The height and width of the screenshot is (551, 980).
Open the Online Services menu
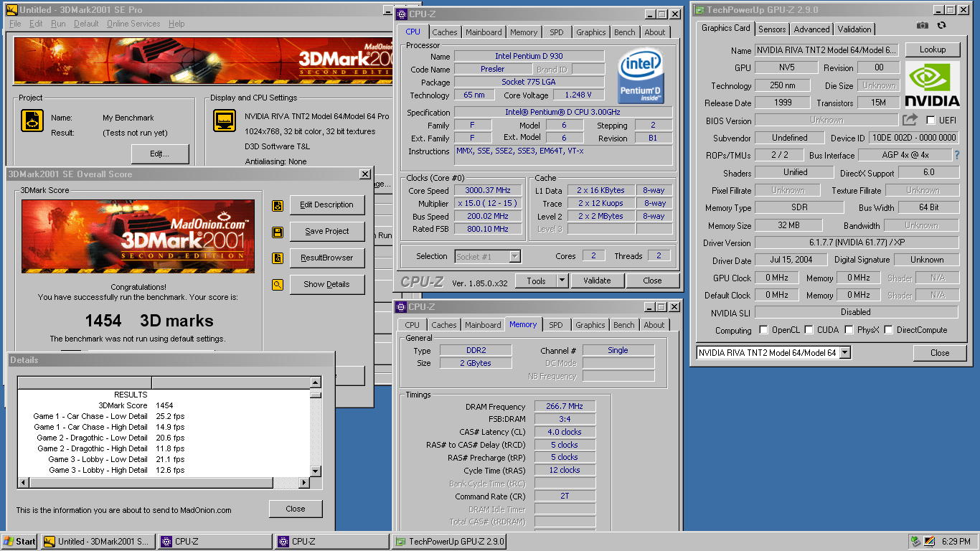click(133, 24)
